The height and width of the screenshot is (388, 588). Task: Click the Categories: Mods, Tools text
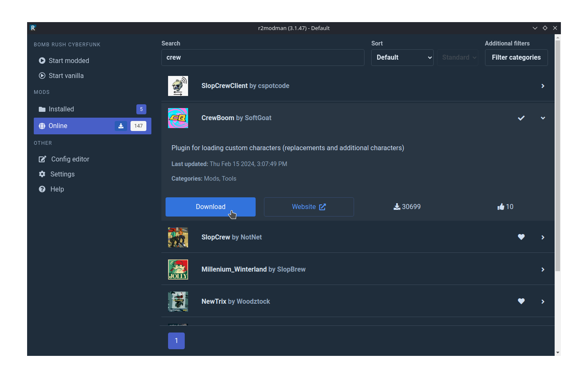pos(204,179)
